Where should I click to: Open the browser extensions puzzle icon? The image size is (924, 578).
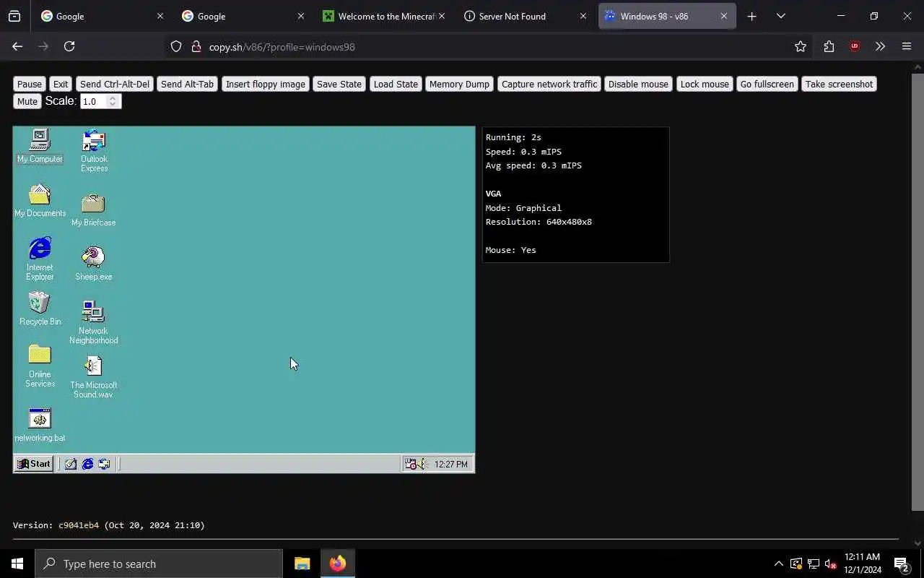[x=829, y=46]
